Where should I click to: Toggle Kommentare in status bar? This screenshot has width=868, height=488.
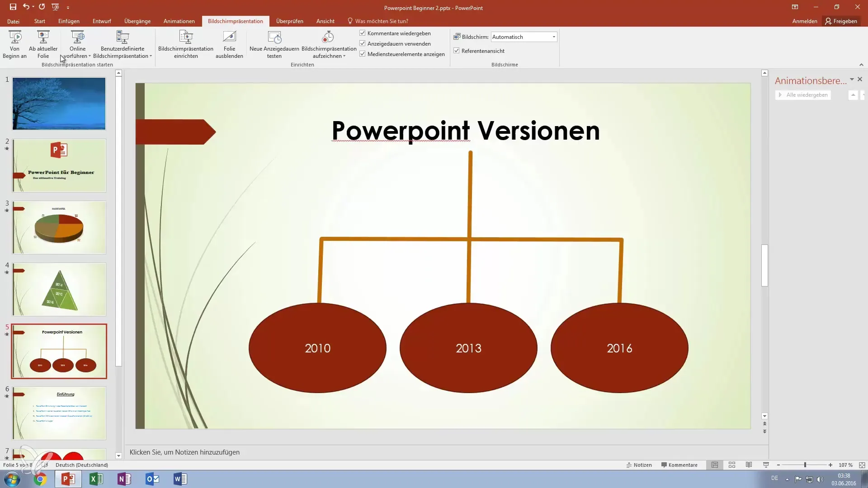click(x=679, y=465)
